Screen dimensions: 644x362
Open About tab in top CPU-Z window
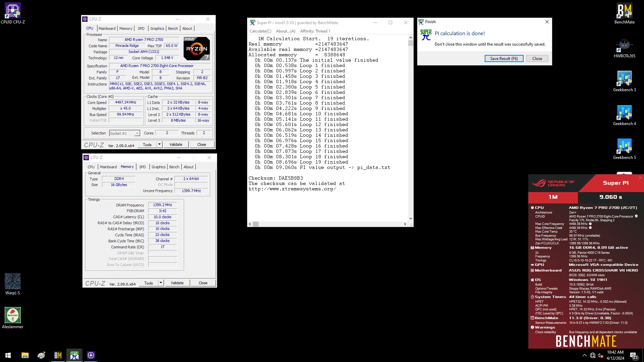(x=187, y=28)
